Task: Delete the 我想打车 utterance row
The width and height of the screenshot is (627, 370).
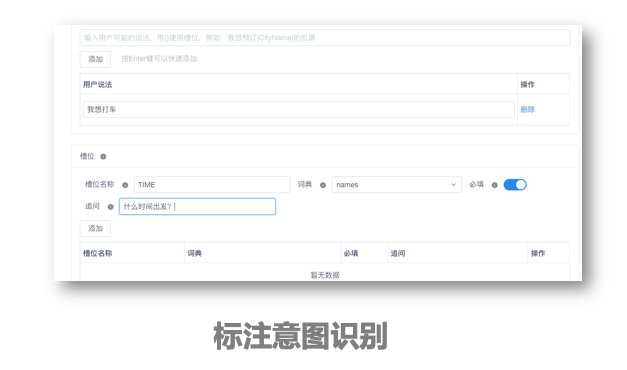Action: [x=527, y=109]
